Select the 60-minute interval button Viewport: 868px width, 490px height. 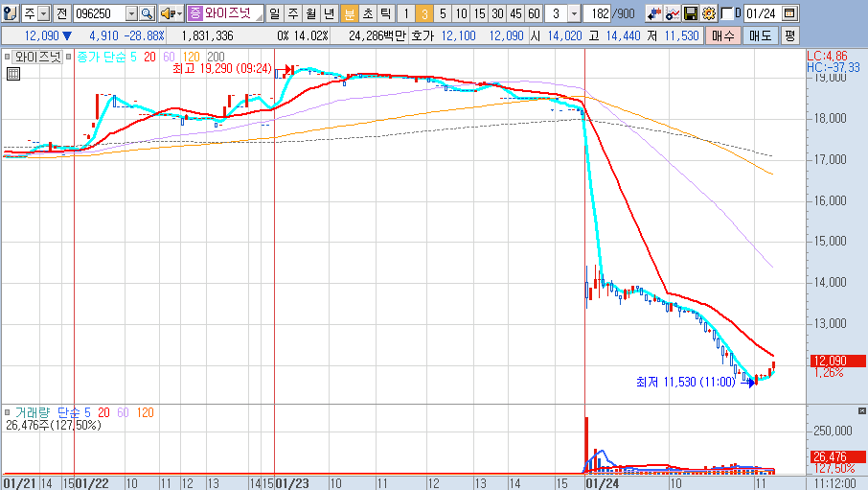pos(534,13)
